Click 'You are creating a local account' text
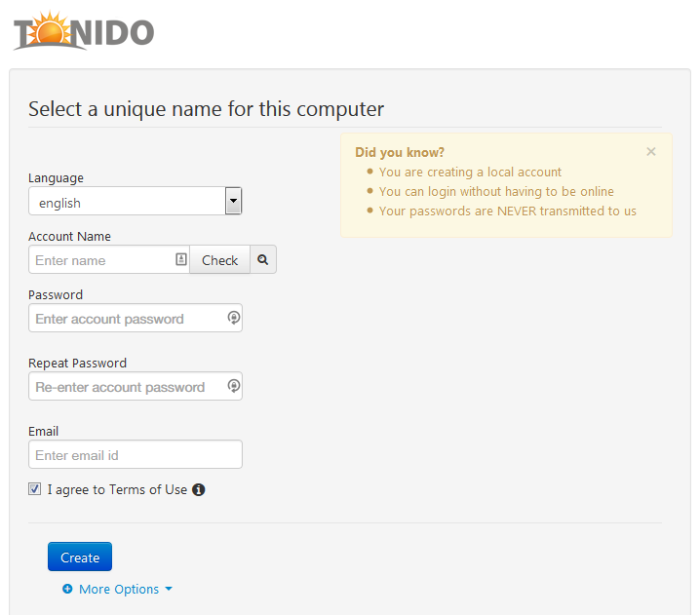Screen dimensions: 700x615 click(x=470, y=172)
